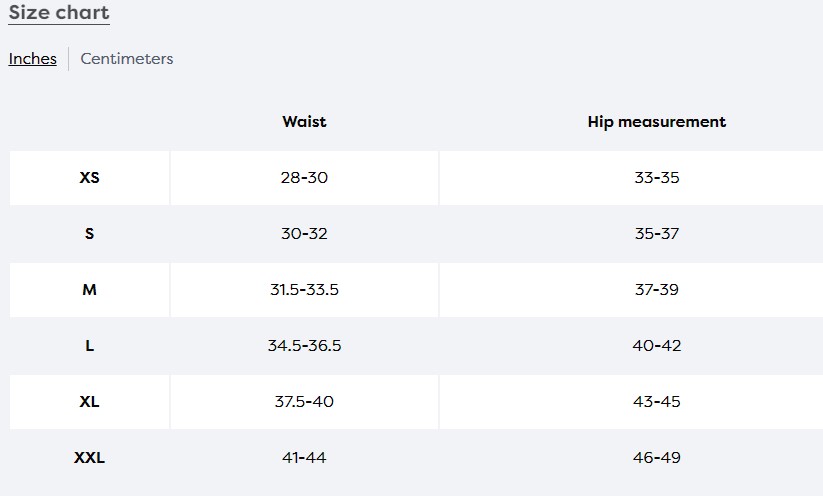Viewport: 823px width, 496px height.
Task: Select the XS size row label
Action: [89, 178]
